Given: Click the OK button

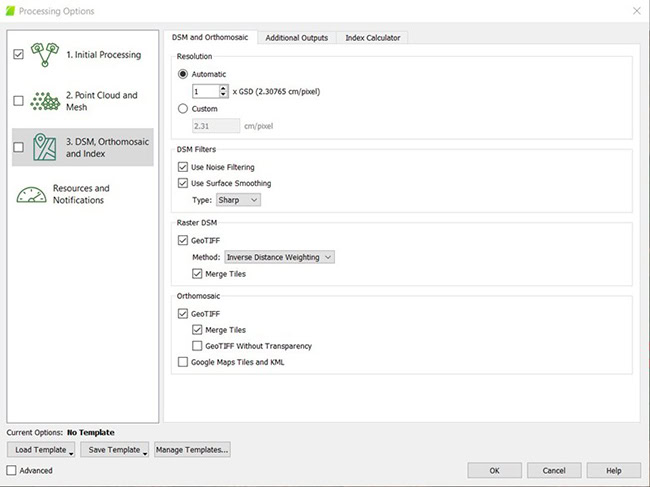Looking at the screenshot, I should click(x=495, y=470).
